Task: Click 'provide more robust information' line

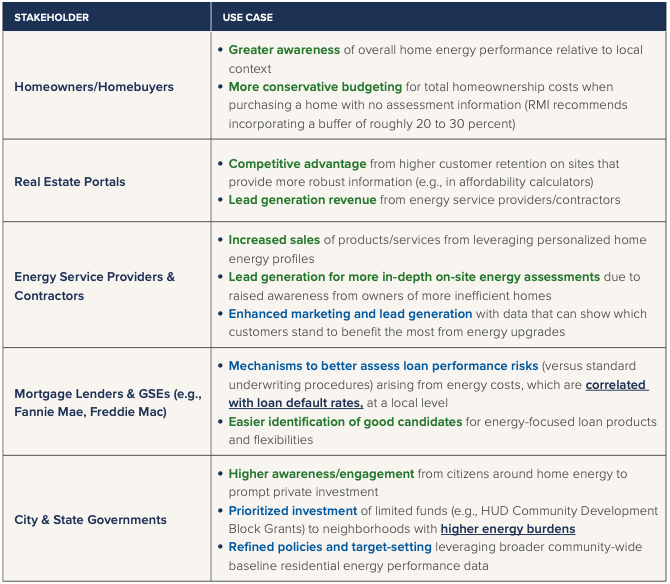Action: [x=411, y=182]
